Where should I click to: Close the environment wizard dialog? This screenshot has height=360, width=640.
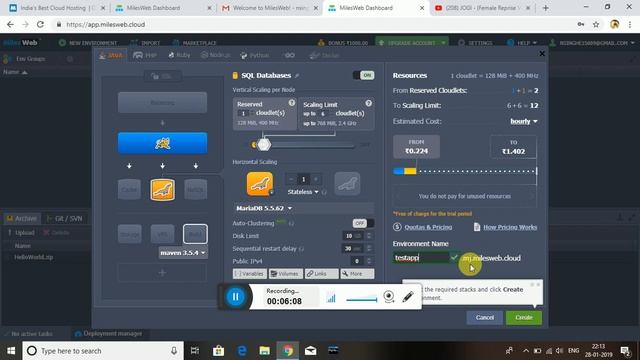point(542,53)
